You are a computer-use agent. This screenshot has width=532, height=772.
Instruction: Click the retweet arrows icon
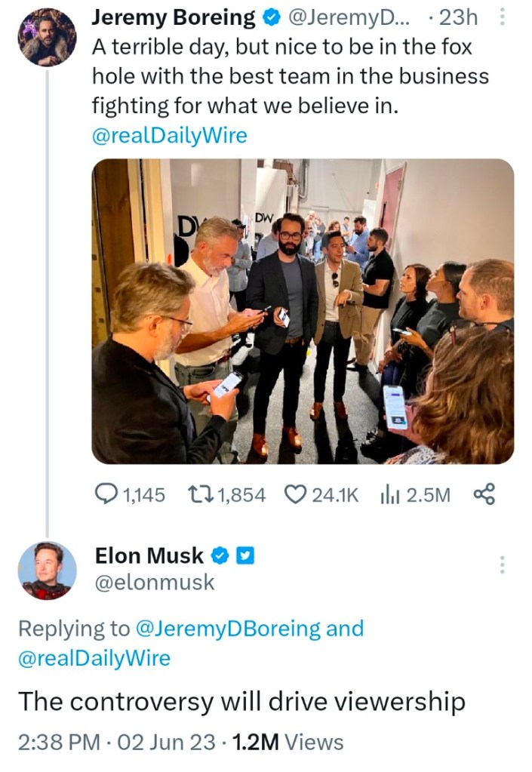pos(200,495)
